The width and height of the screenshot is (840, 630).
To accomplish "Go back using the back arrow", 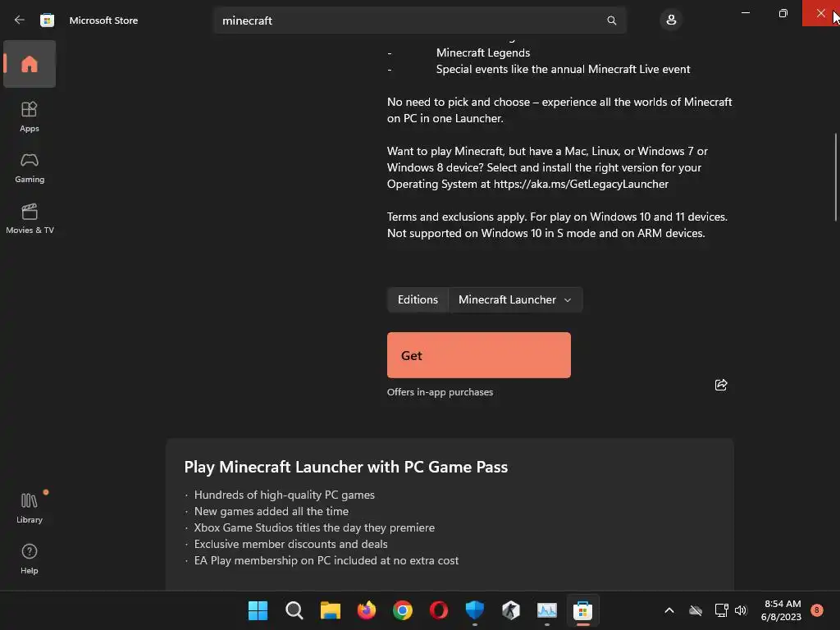I will coord(20,21).
